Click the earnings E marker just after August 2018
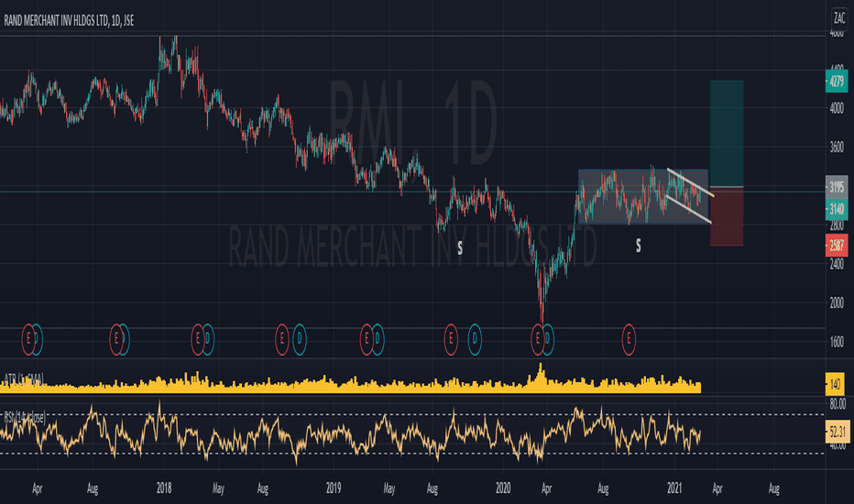Screen dimensions: 854x504 point(281,339)
